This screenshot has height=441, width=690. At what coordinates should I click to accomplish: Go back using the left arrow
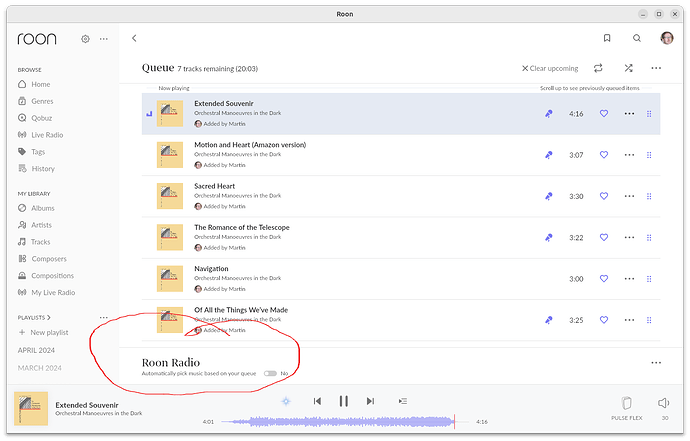134,38
